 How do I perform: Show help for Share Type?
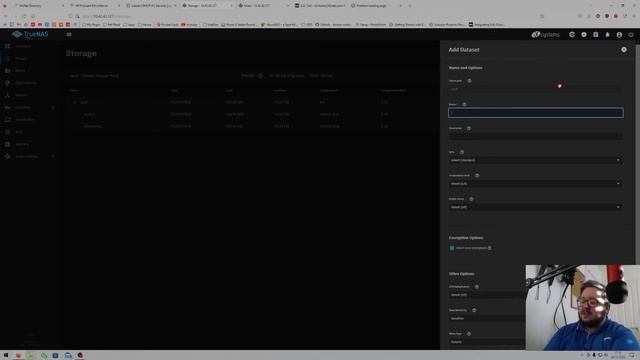(x=469, y=334)
